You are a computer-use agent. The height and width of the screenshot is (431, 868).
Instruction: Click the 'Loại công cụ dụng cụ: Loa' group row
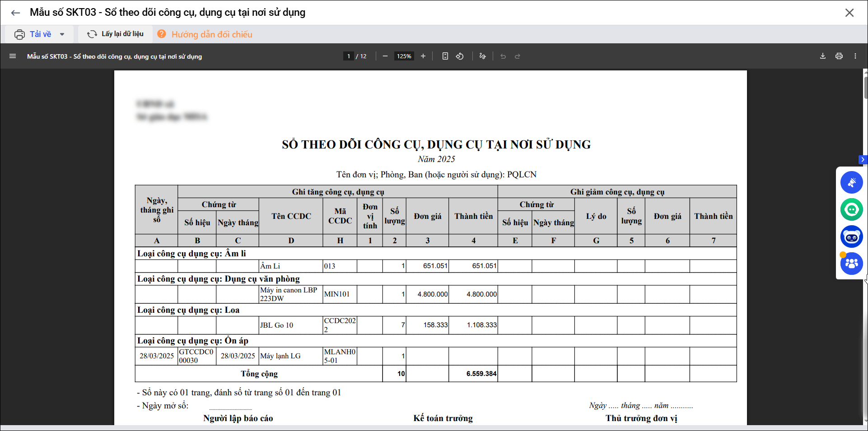tap(436, 310)
